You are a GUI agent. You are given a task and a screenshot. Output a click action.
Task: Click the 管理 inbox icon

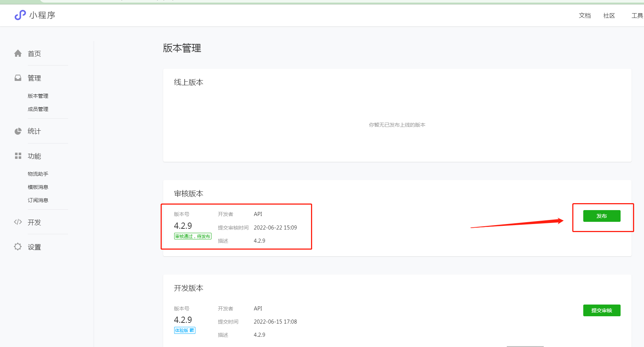click(x=18, y=78)
